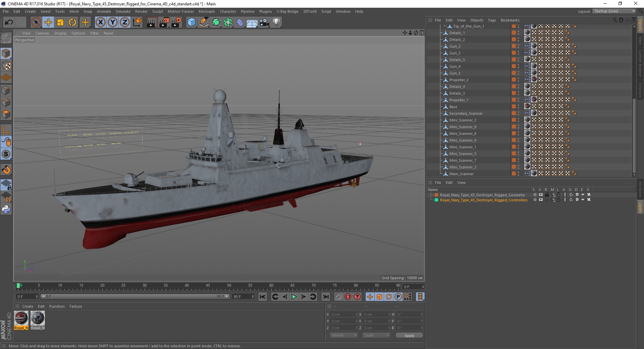This screenshot has height=349, width=644.
Task: Select Polygons mode in the left palette
Action: coord(6,114)
